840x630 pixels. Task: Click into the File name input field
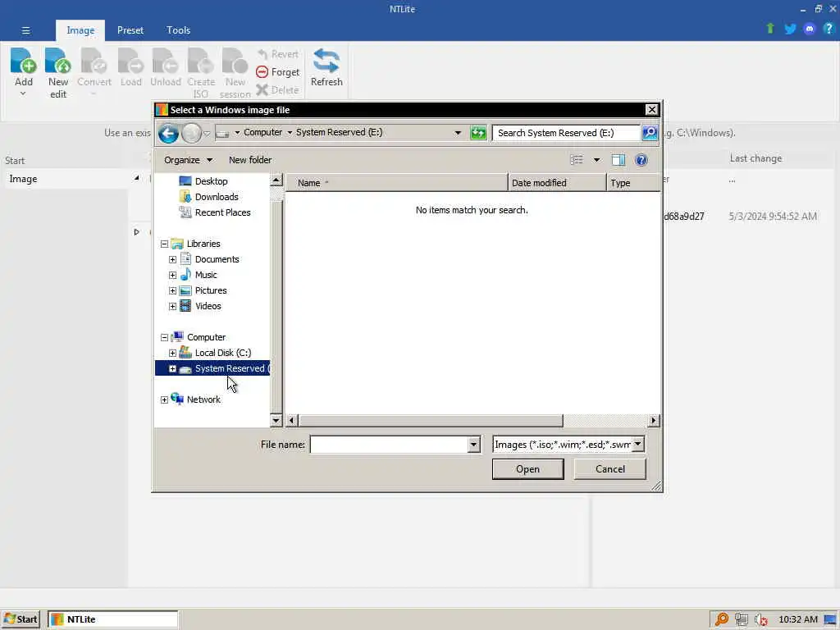[390, 444]
